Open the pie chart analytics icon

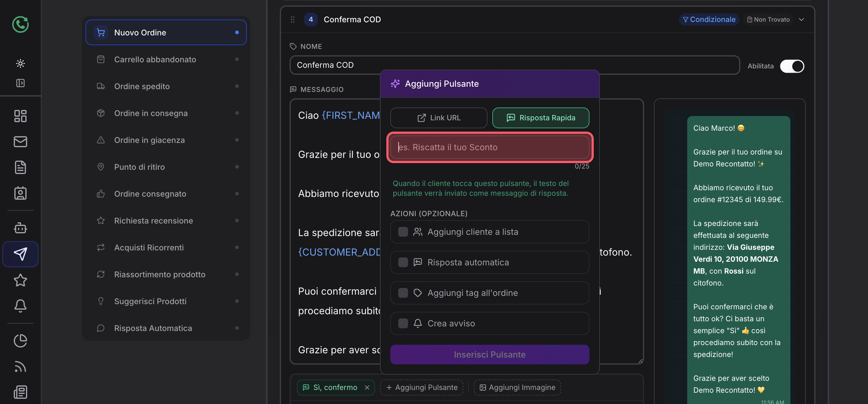pyautogui.click(x=20, y=341)
